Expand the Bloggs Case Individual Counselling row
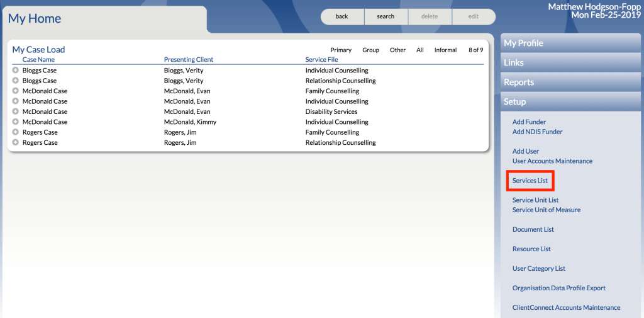The image size is (644, 318). pyautogui.click(x=16, y=71)
